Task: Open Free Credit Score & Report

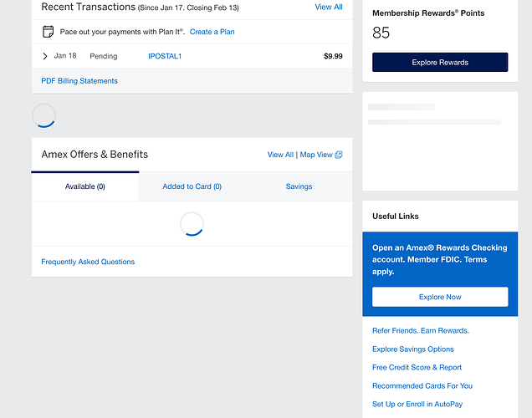Action: 417,368
